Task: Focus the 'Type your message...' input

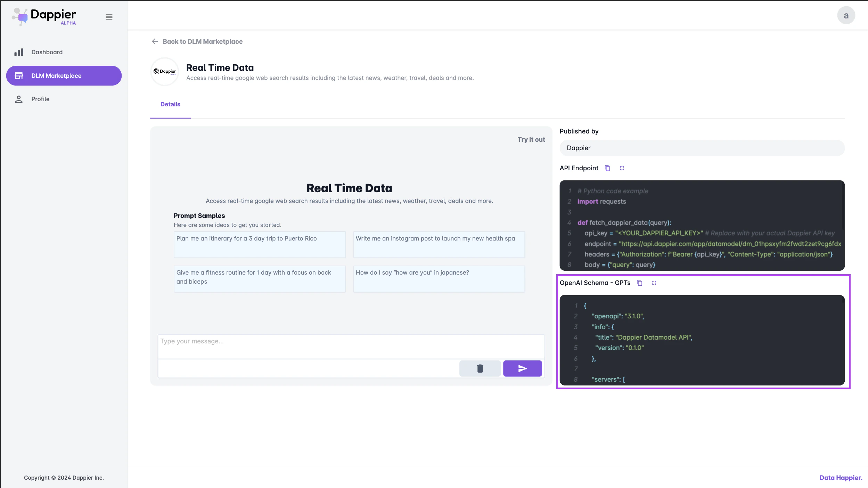Action: [x=351, y=347]
